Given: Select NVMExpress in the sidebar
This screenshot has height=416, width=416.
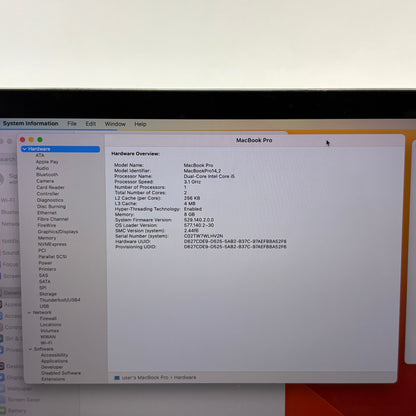Looking at the screenshot, I should pyautogui.click(x=52, y=244).
